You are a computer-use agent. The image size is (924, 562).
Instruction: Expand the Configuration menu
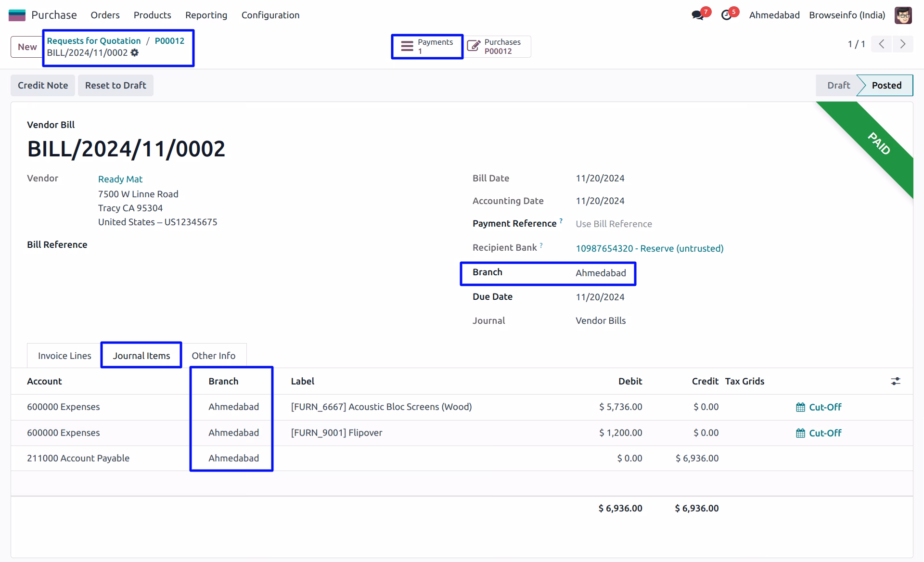(x=270, y=15)
